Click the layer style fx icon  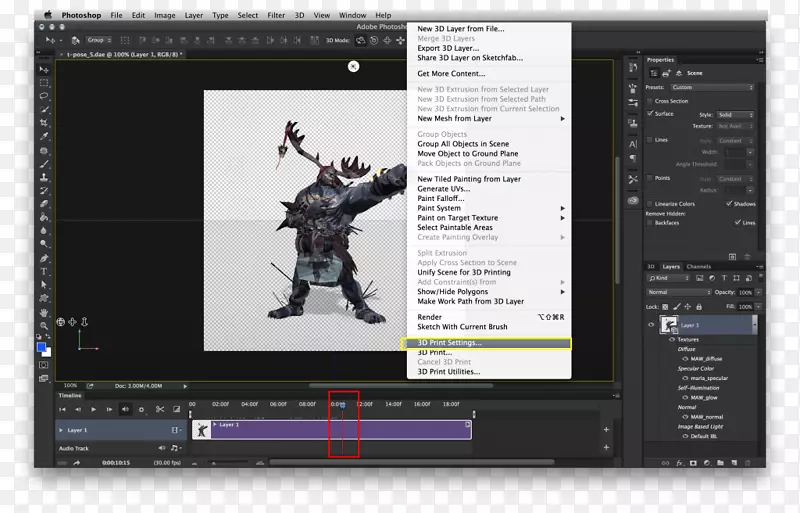click(680, 463)
